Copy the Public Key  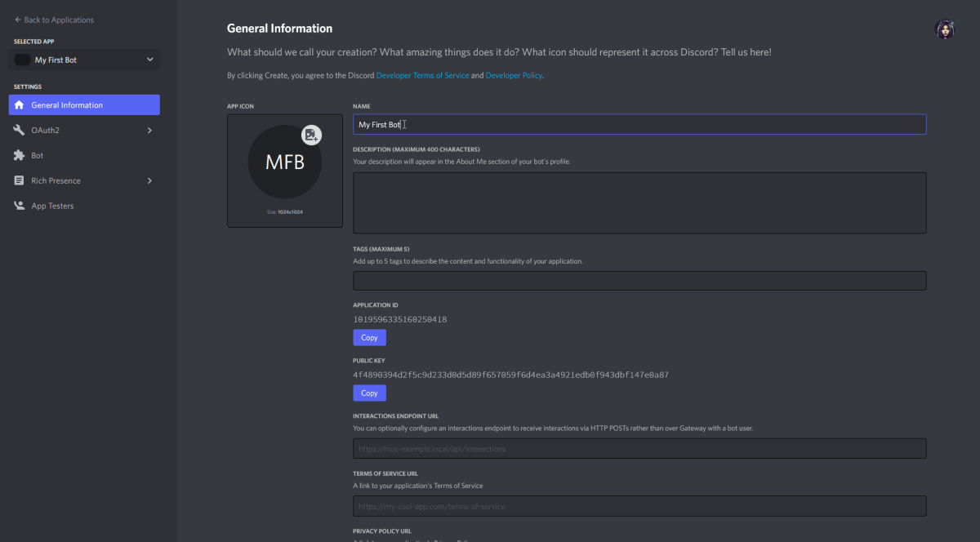[369, 393]
